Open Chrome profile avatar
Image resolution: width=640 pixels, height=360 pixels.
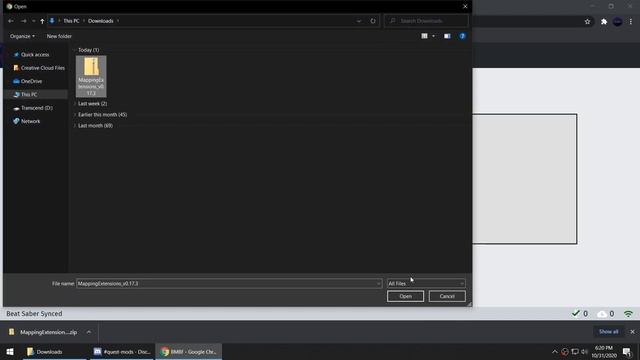tap(618, 22)
